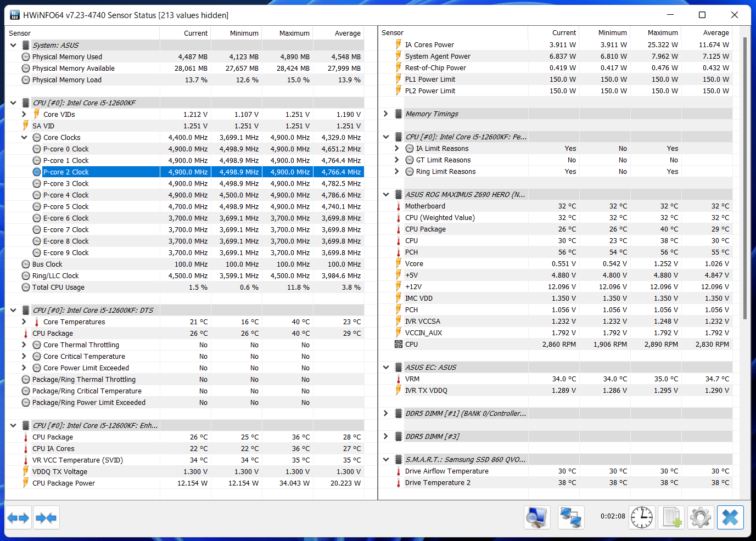Click the IA Limit Reasons circle icon
The height and width of the screenshot is (541, 756).
coord(410,149)
